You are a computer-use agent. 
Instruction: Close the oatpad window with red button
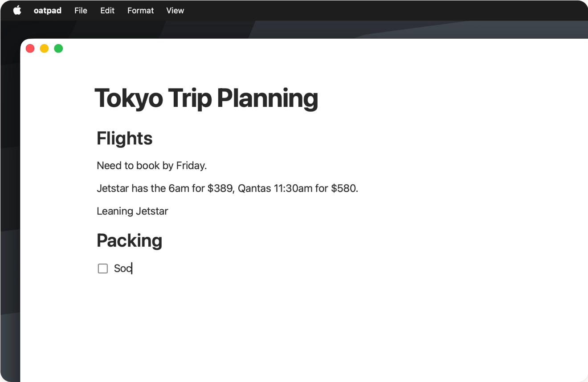pyautogui.click(x=30, y=49)
